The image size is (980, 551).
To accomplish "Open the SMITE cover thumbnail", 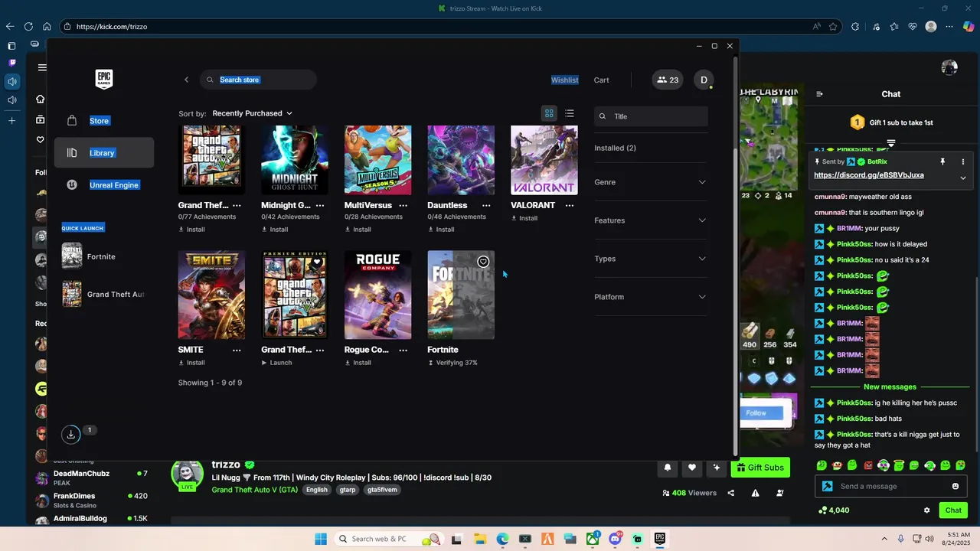I will click(211, 295).
